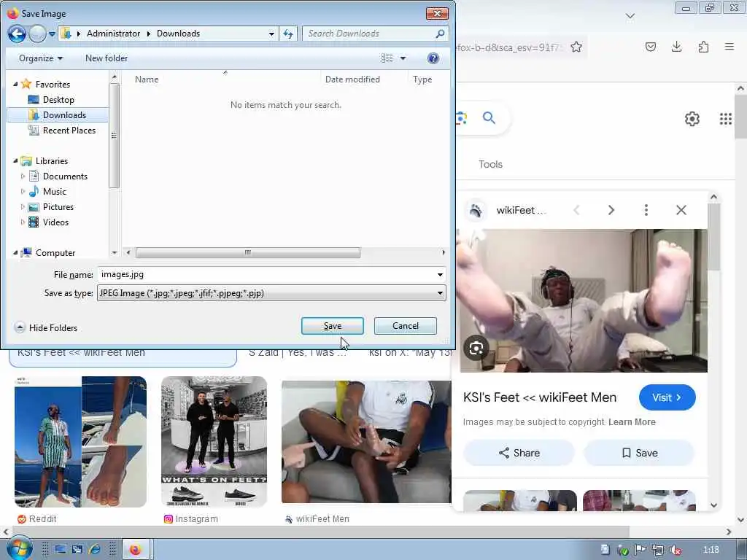Click New folder button
The width and height of the screenshot is (747, 560).
pos(107,58)
